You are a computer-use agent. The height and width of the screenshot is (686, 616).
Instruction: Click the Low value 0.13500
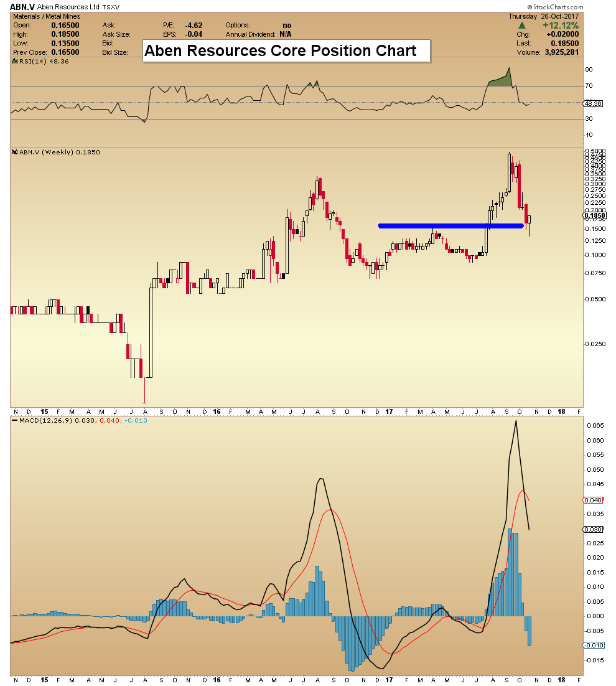65,44
